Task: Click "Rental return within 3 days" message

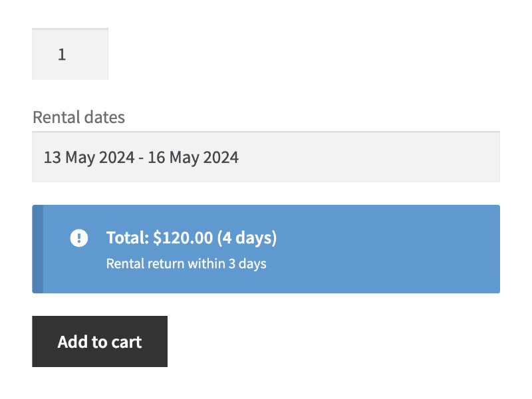Action: click(186, 263)
